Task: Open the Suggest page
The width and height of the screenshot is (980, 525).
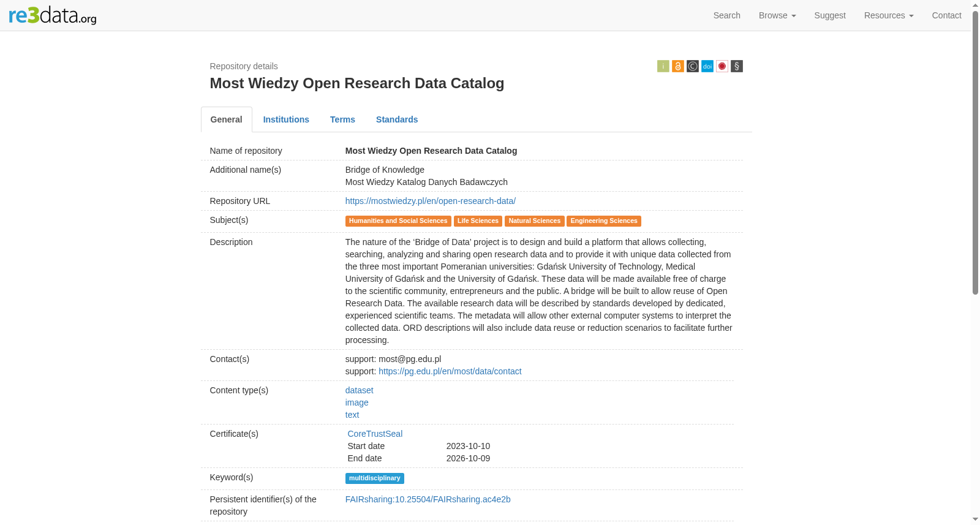Action: click(830, 15)
